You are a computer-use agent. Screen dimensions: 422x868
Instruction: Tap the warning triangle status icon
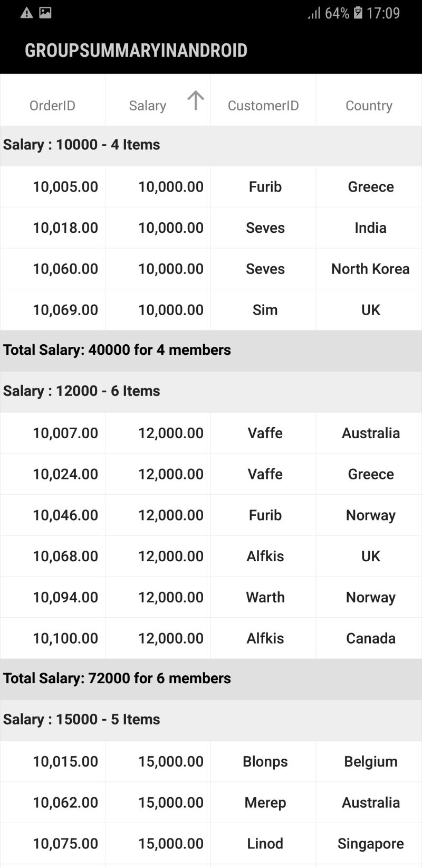click(26, 13)
